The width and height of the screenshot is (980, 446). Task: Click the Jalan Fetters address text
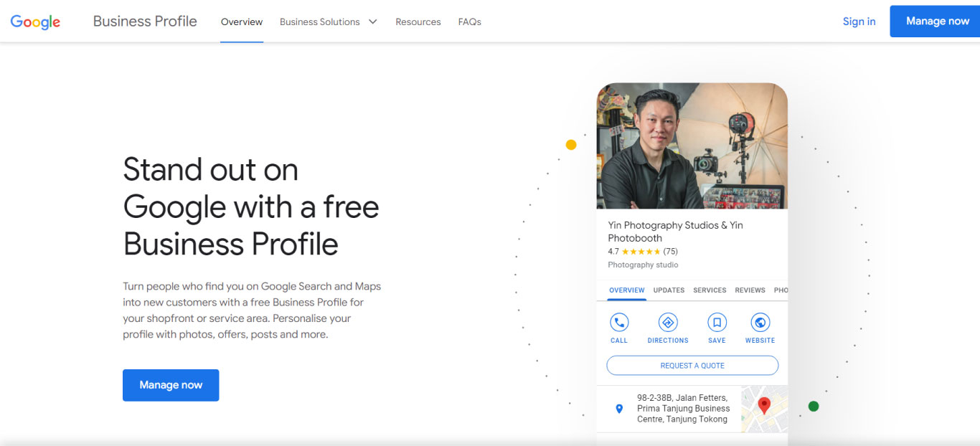(682, 409)
